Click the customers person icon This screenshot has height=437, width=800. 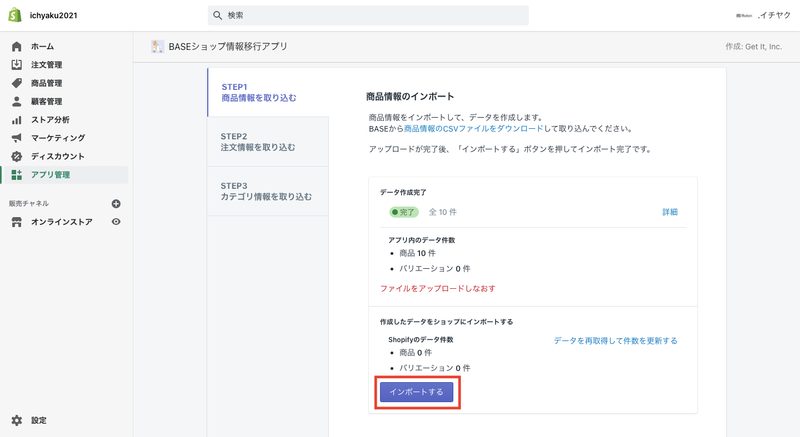[x=16, y=101]
